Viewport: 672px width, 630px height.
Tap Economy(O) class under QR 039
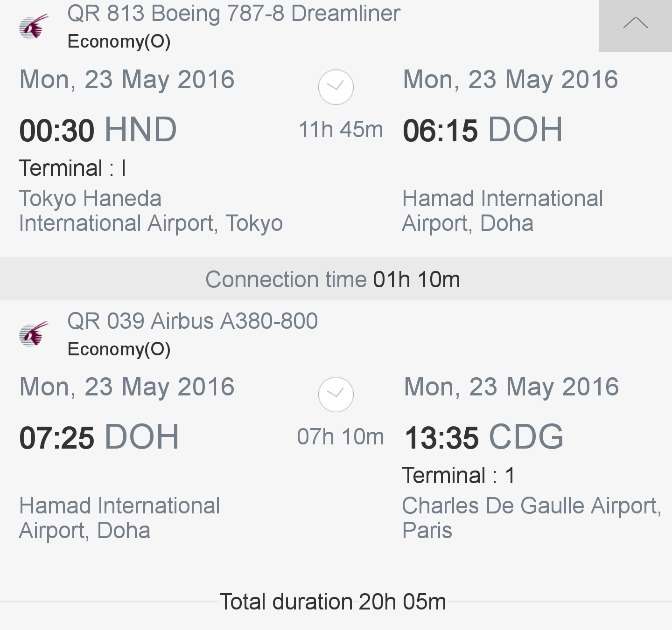119,349
